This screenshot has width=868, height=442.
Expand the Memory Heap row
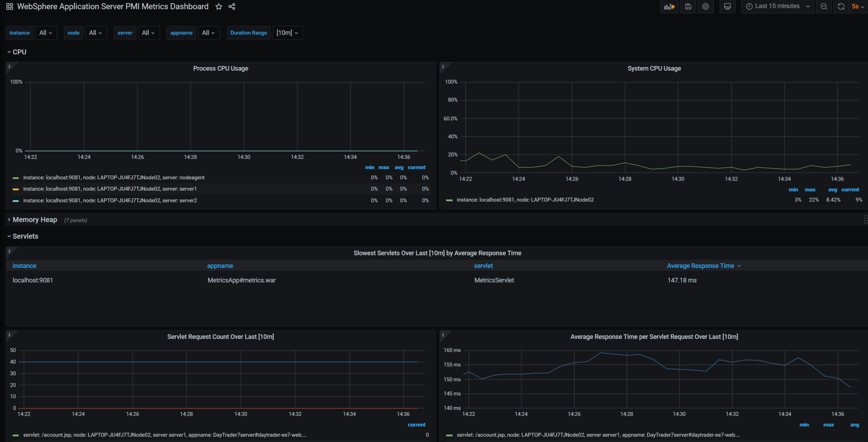click(35, 220)
